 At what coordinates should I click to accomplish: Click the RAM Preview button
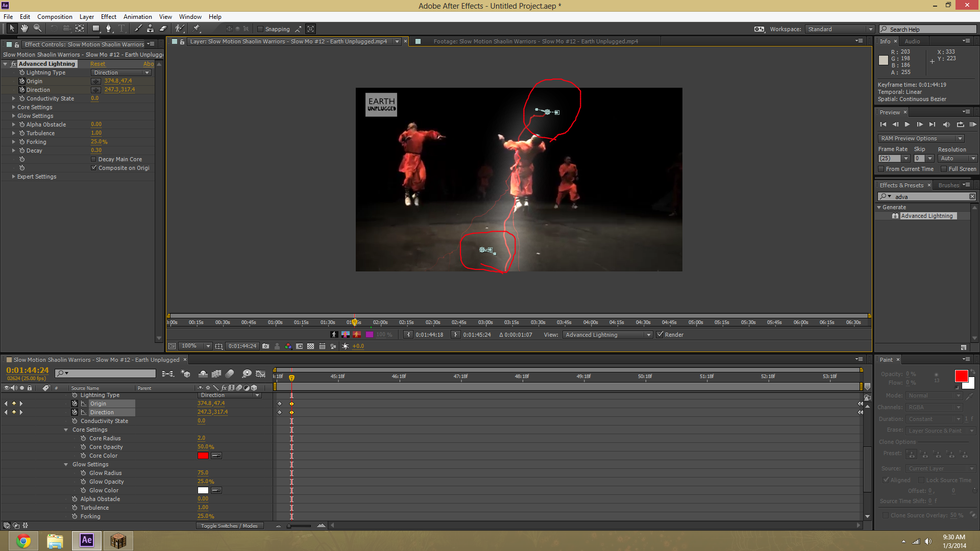tap(973, 124)
